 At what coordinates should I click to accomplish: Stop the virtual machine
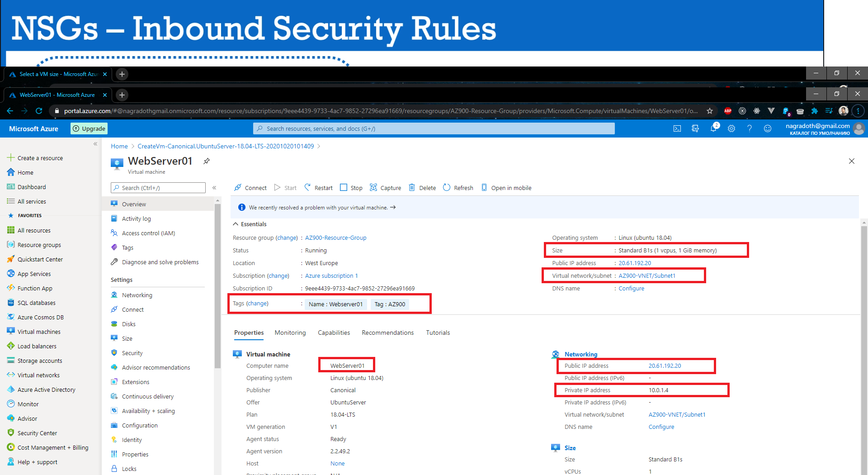click(351, 188)
